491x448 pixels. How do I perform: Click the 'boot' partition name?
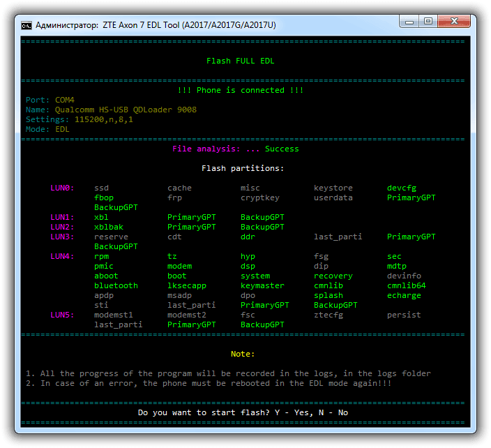[176, 276]
